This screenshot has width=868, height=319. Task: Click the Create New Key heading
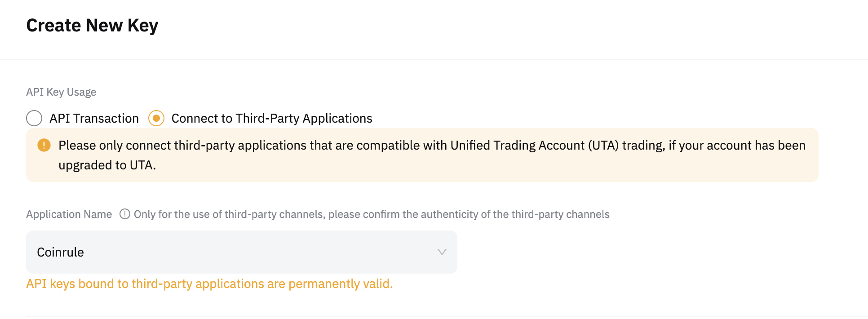pos(92,25)
